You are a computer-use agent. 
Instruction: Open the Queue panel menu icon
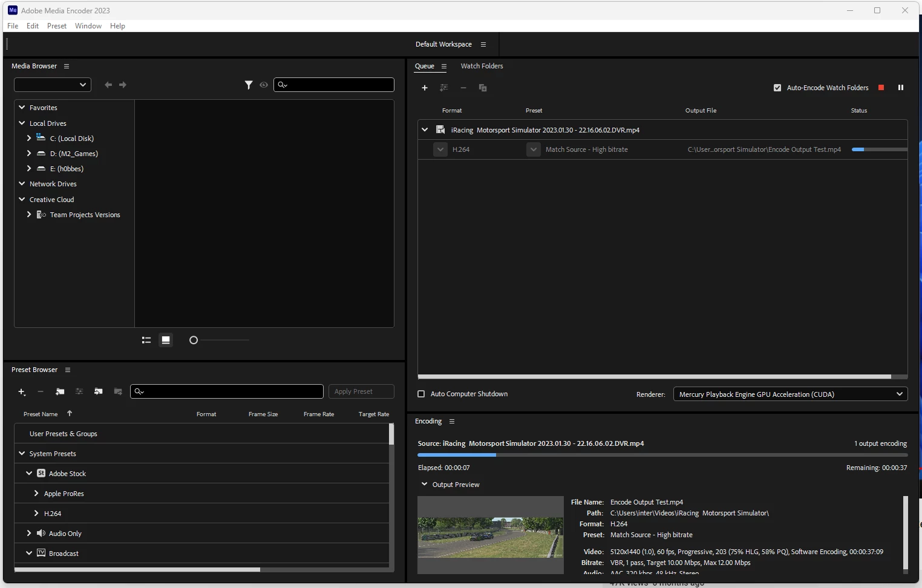(444, 66)
